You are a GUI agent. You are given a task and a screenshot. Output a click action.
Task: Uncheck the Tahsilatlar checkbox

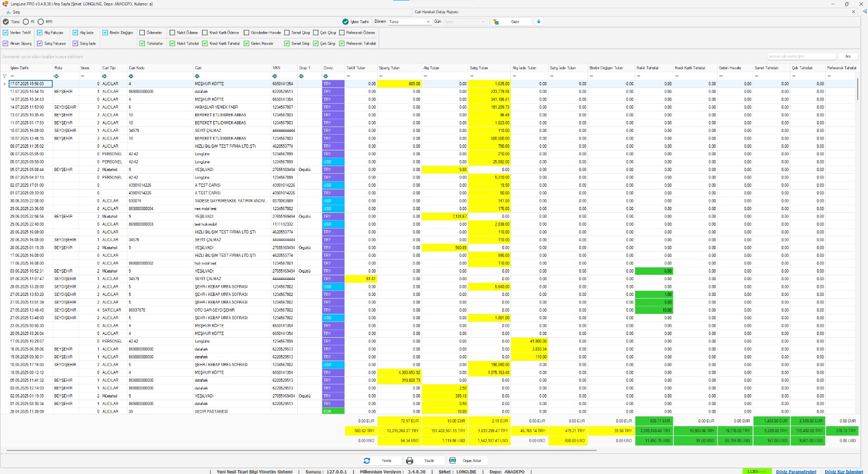[142, 43]
